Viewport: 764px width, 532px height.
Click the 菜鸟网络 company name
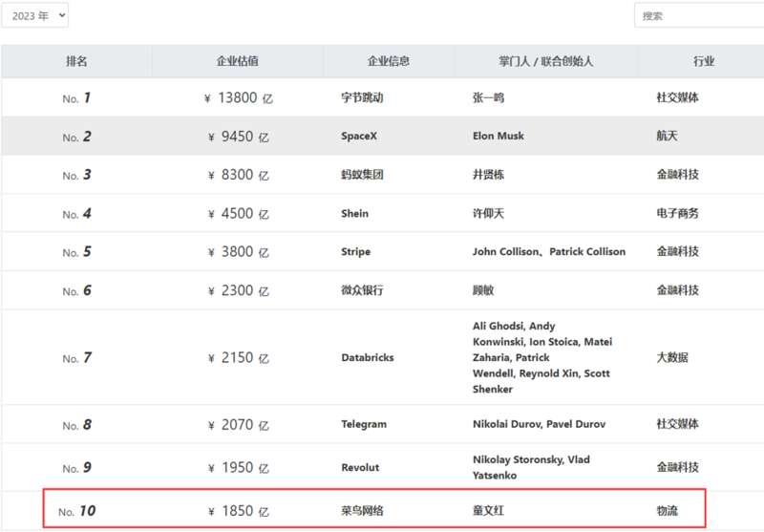(x=362, y=511)
